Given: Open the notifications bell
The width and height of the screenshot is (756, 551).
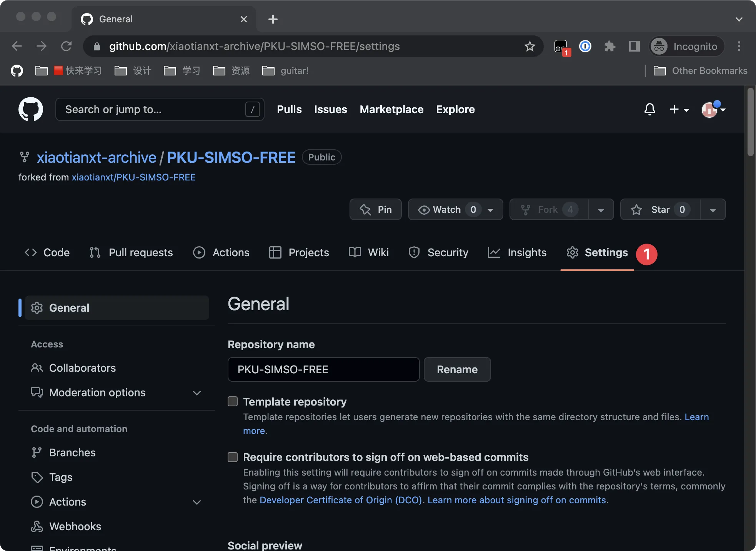Looking at the screenshot, I should [650, 109].
